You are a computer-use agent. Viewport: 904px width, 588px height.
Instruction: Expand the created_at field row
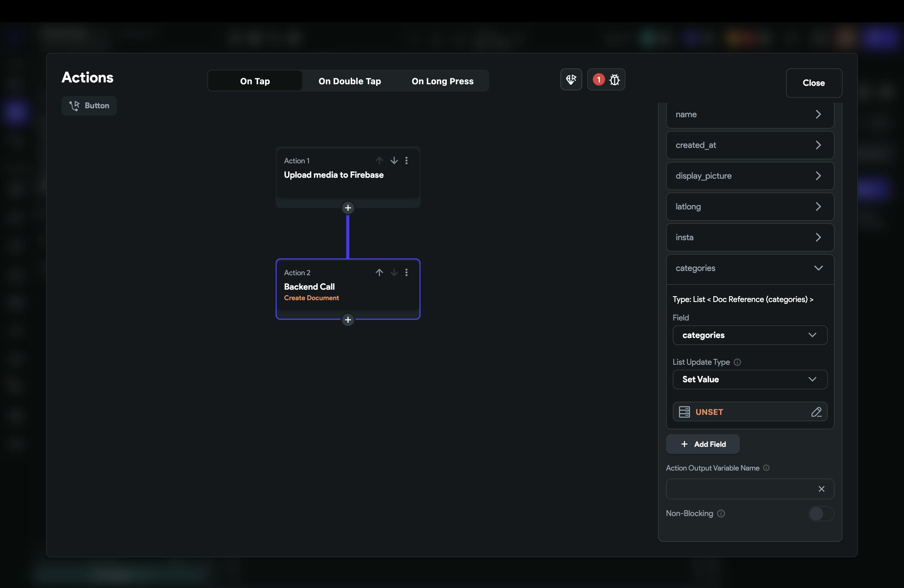[x=750, y=145]
